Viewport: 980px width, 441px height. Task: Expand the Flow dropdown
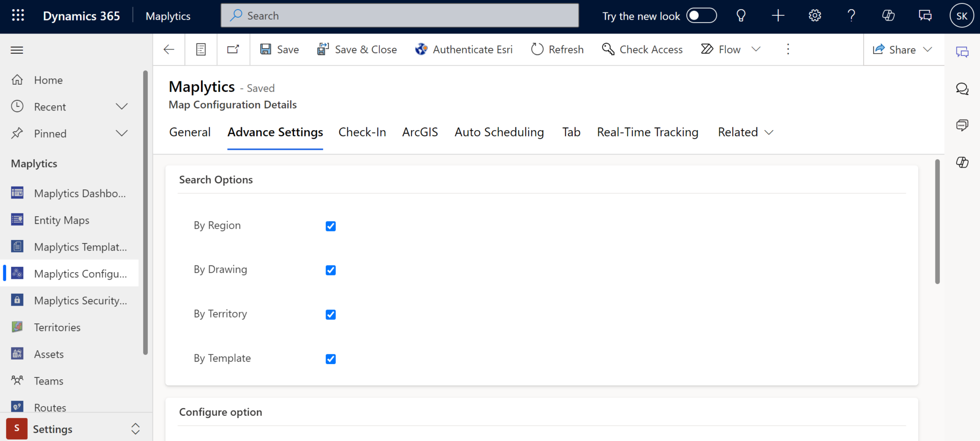756,49
